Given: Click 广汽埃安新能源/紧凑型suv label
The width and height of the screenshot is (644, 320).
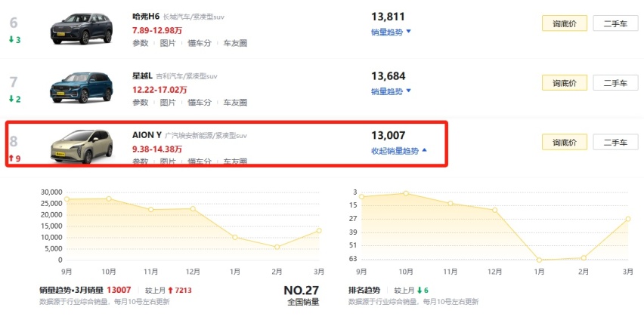Looking at the screenshot, I should [206, 135].
